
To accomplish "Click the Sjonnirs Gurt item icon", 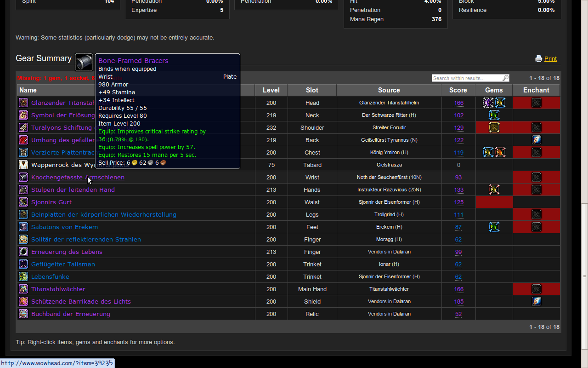I will [23, 202].
